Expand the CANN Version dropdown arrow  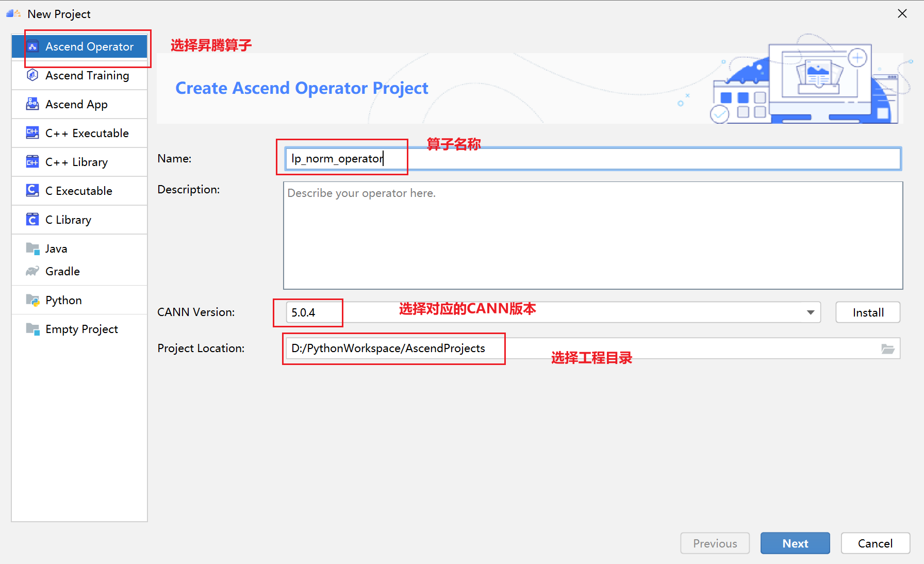coord(811,312)
